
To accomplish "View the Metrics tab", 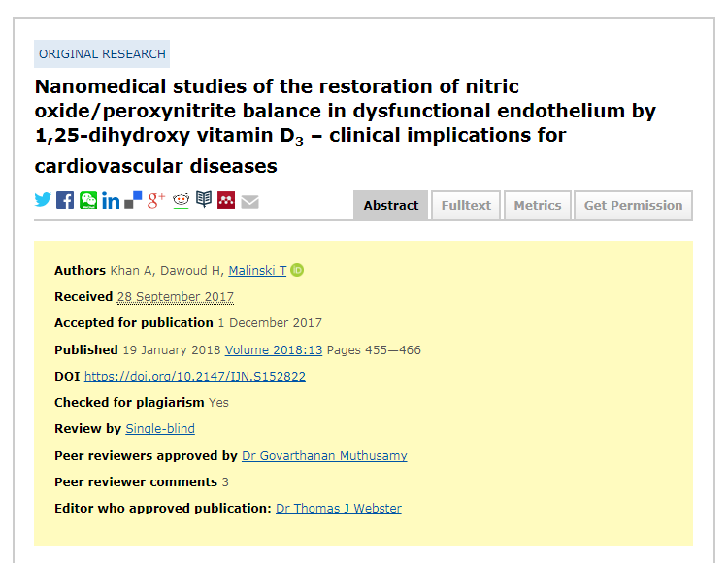I will (538, 205).
